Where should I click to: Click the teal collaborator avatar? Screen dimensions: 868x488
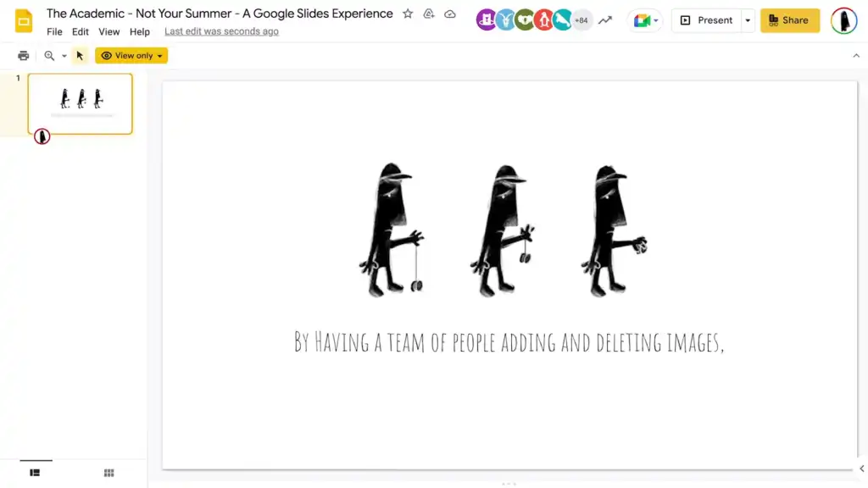click(563, 20)
